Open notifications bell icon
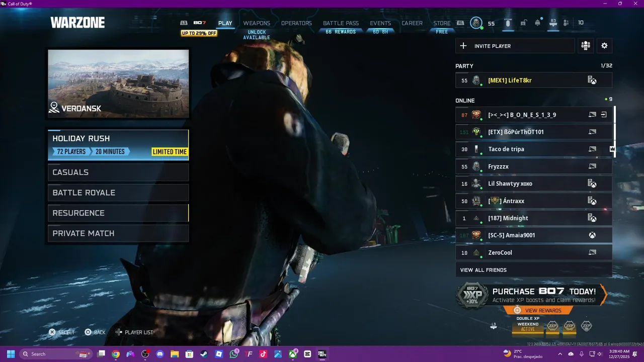The width and height of the screenshot is (644, 362). (x=538, y=23)
